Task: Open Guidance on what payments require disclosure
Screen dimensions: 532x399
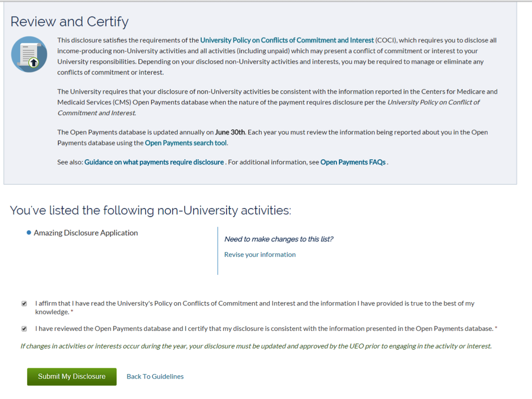Action: (154, 162)
